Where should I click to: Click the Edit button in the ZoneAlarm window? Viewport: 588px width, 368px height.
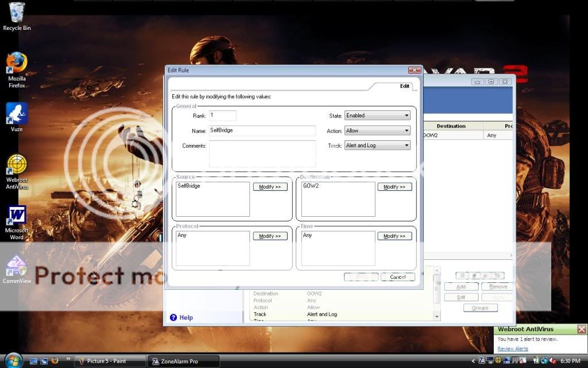pos(461,297)
